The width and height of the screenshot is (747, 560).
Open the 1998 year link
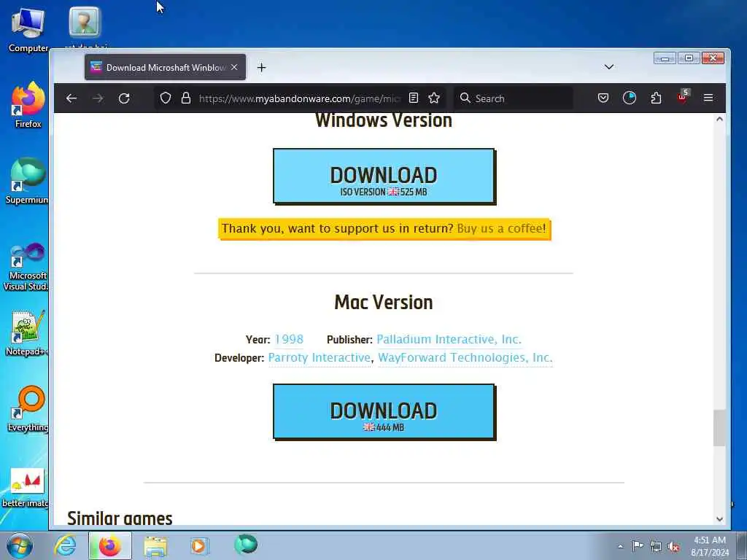(289, 340)
